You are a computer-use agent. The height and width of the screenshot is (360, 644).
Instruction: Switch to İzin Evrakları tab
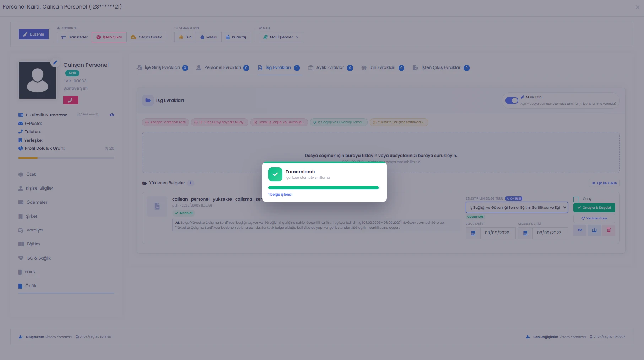click(383, 68)
